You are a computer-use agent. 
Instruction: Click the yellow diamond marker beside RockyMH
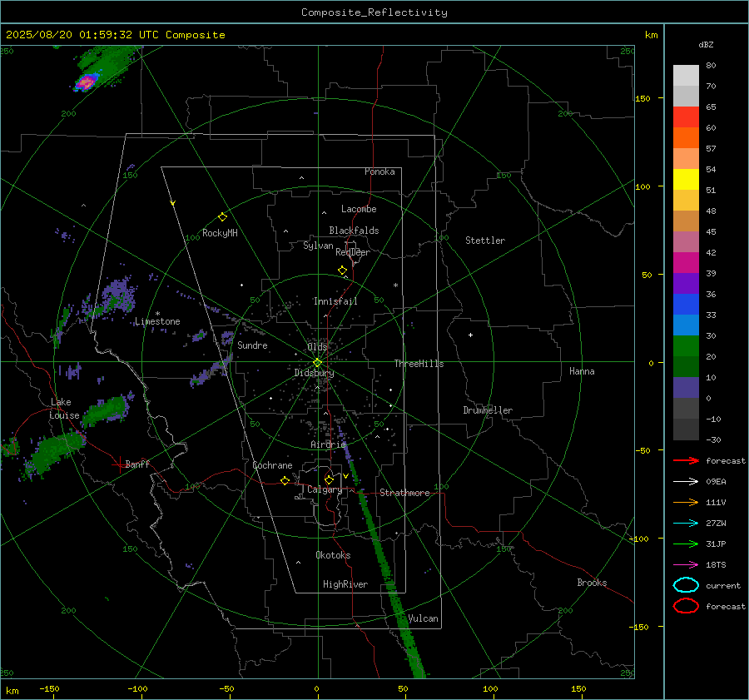click(x=222, y=217)
